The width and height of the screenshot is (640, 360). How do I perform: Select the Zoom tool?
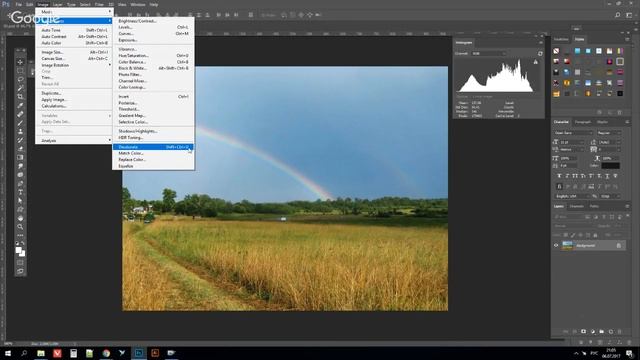point(20,227)
